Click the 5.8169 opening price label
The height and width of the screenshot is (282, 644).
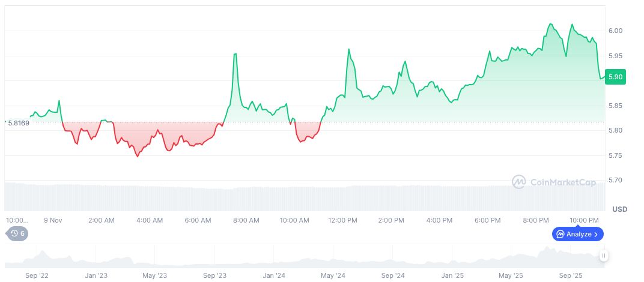click(18, 122)
